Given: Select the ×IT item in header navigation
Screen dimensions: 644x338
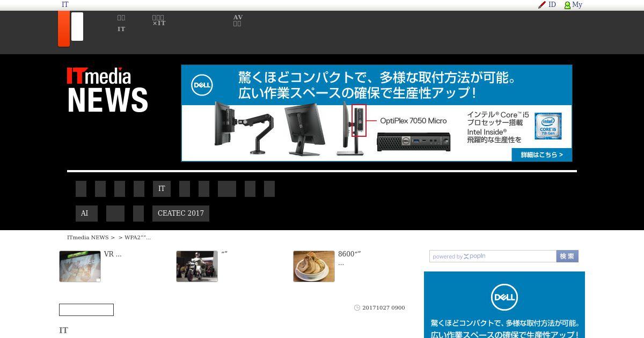Looking at the screenshot, I should point(159,20).
